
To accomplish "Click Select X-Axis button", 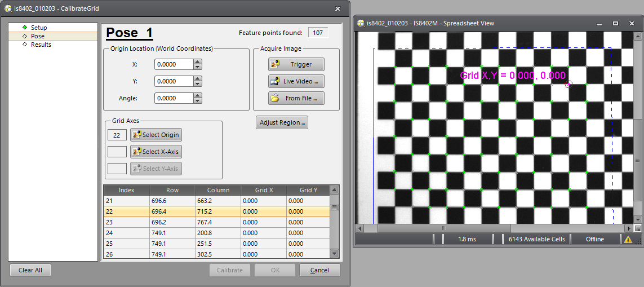I will [x=156, y=152].
